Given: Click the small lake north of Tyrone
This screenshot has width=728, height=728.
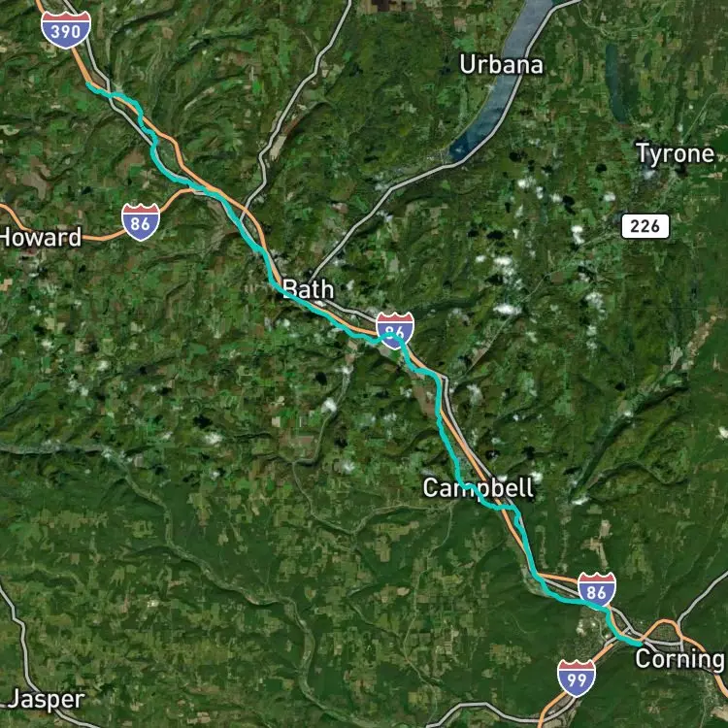Looking at the screenshot, I should pos(616,82).
